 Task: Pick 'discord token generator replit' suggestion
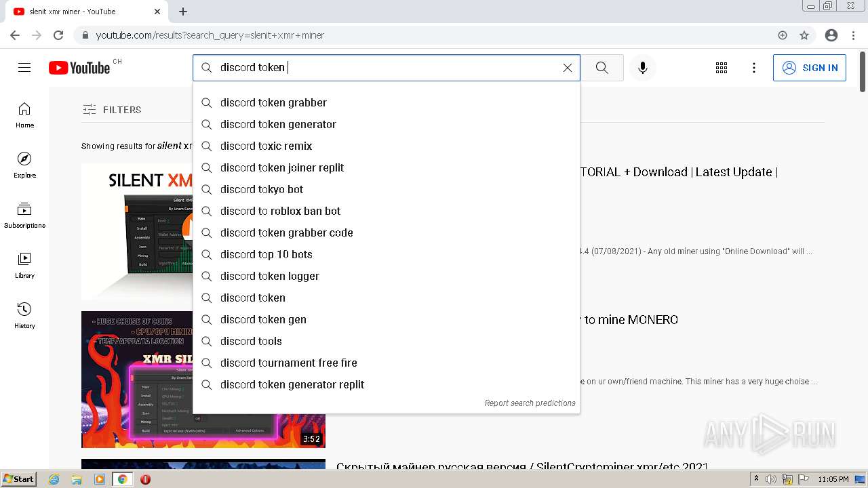tap(387, 384)
